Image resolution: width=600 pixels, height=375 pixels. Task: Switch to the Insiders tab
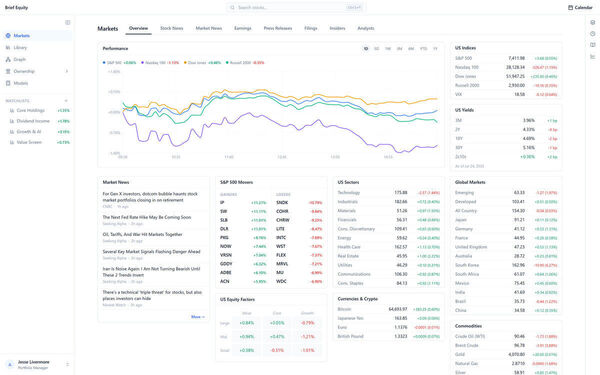337,28
